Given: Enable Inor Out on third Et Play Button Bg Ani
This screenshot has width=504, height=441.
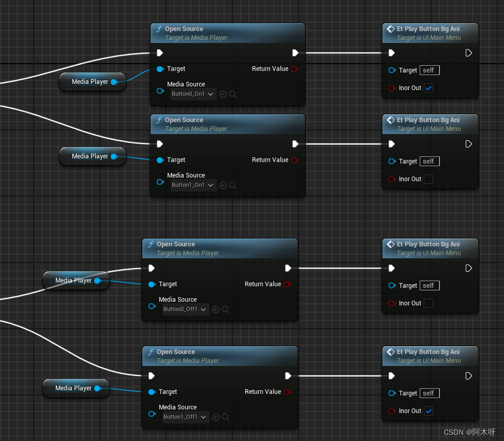Looking at the screenshot, I should [429, 303].
